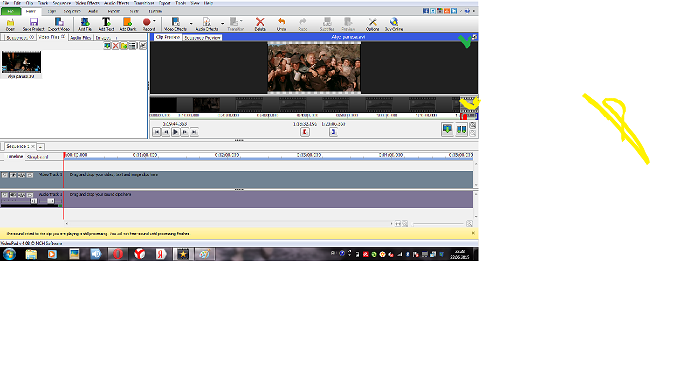This screenshot has height=384, width=683.
Task: Expand the sequence tab dropdown
Action: pyautogui.click(x=41, y=147)
